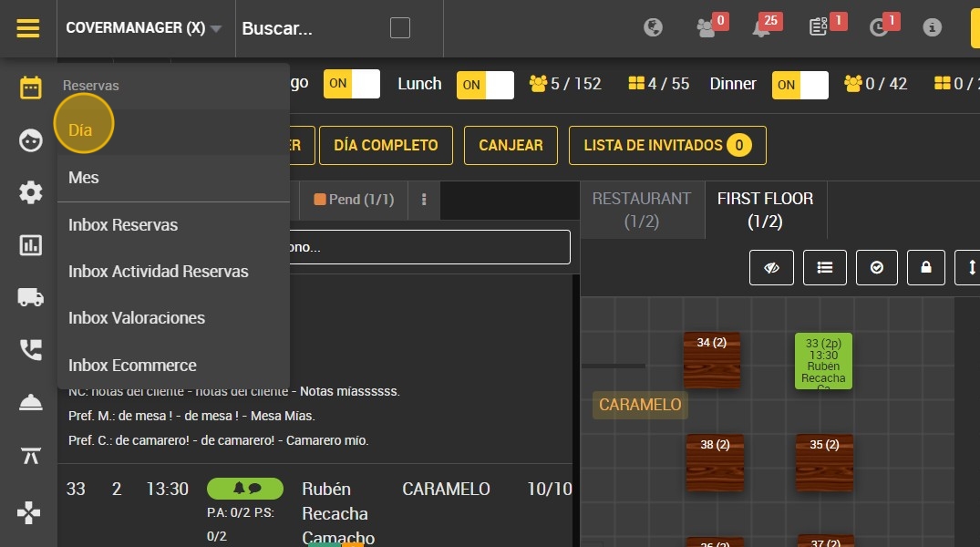Screen dimensions: 980x547
Task: Open the info icon in top bar
Action: click(932, 27)
